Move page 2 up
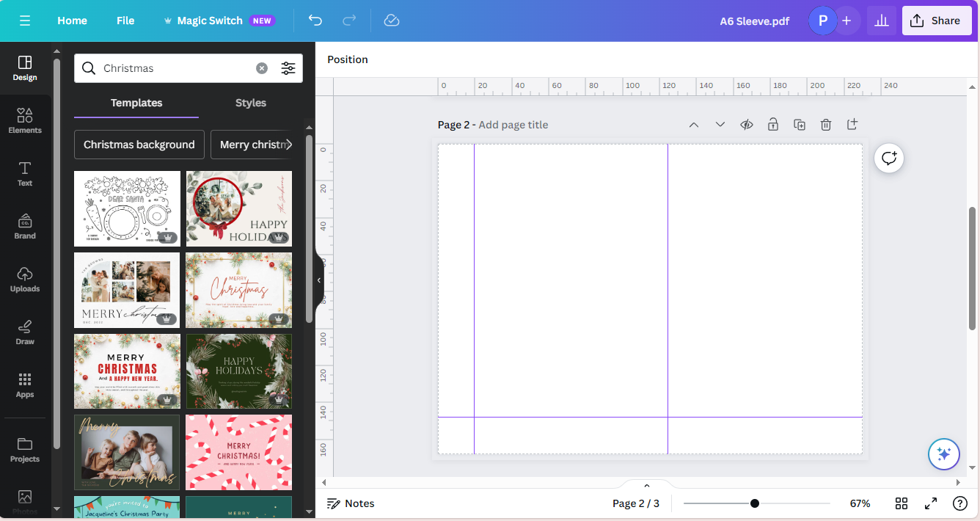The width and height of the screenshot is (980, 521). (694, 125)
